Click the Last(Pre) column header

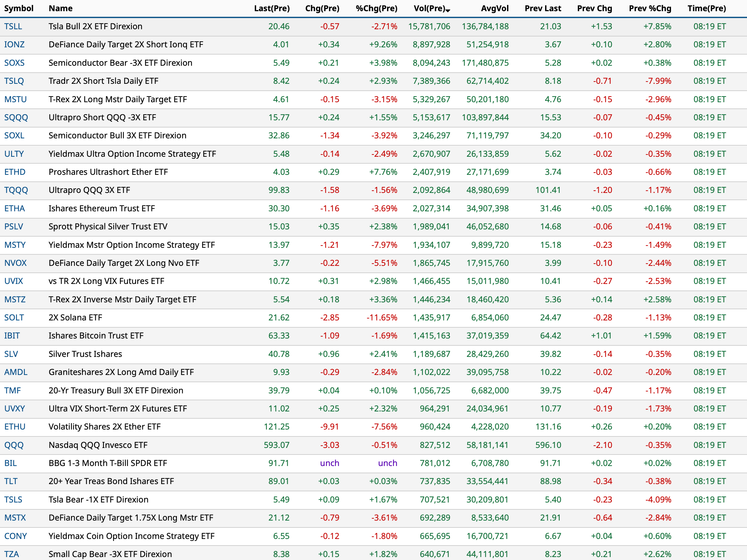coord(272,8)
